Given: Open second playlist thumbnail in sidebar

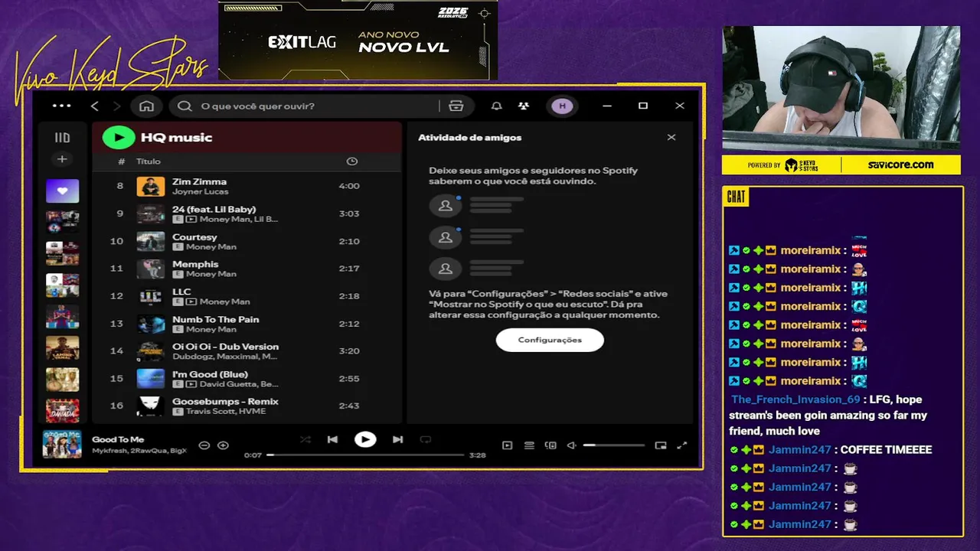Looking at the screenshot, I should pyautogui.click(x=62, y=222).
